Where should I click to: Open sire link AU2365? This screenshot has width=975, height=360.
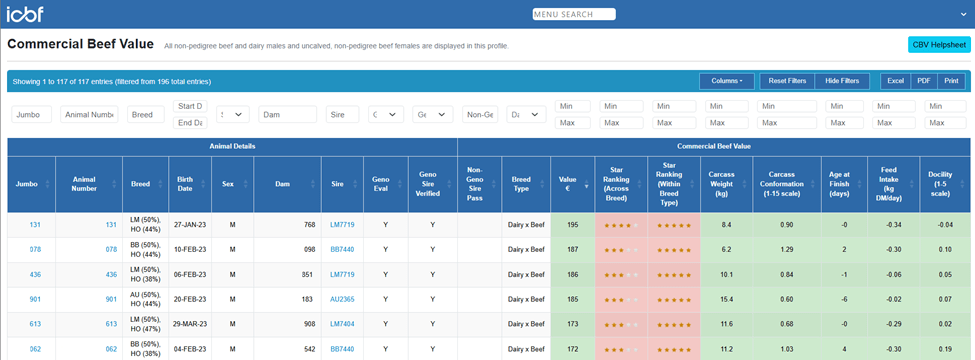[x=342, y=300]
